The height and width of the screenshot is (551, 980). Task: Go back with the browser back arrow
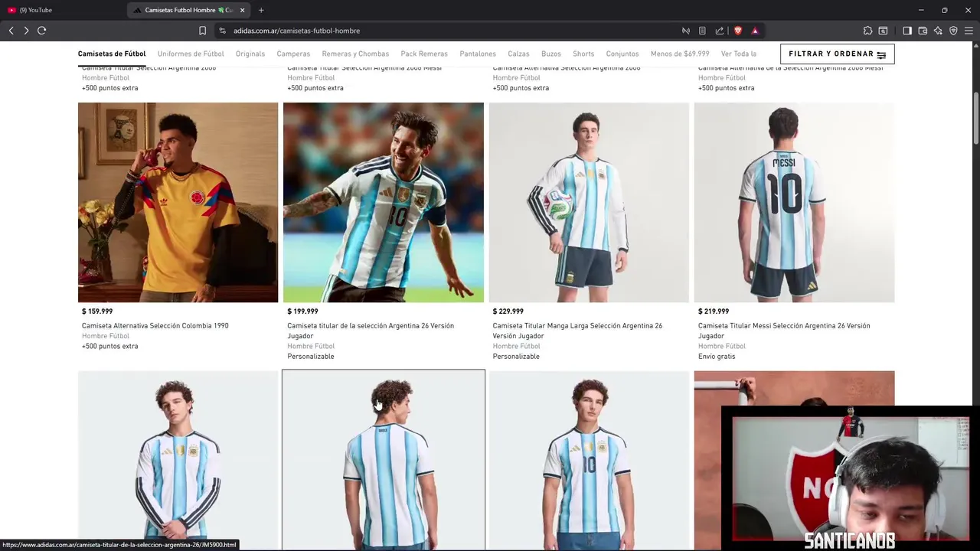11,31
